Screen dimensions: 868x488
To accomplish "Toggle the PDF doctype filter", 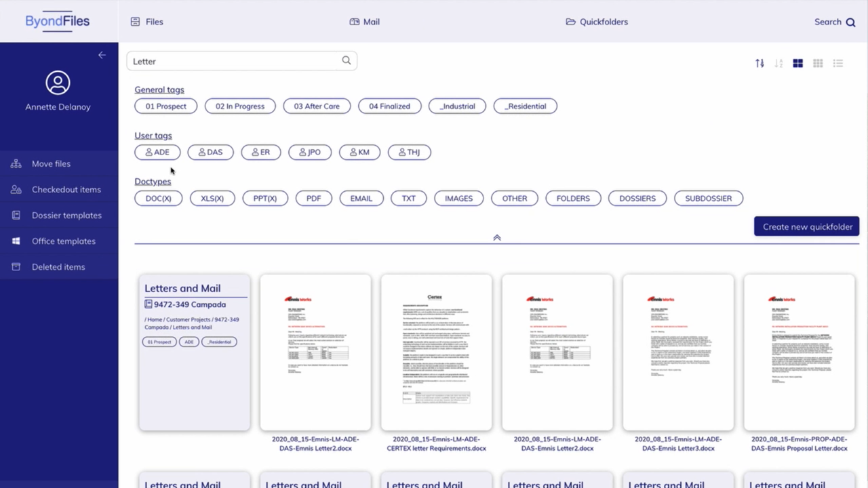I will [x=313, y=199].
